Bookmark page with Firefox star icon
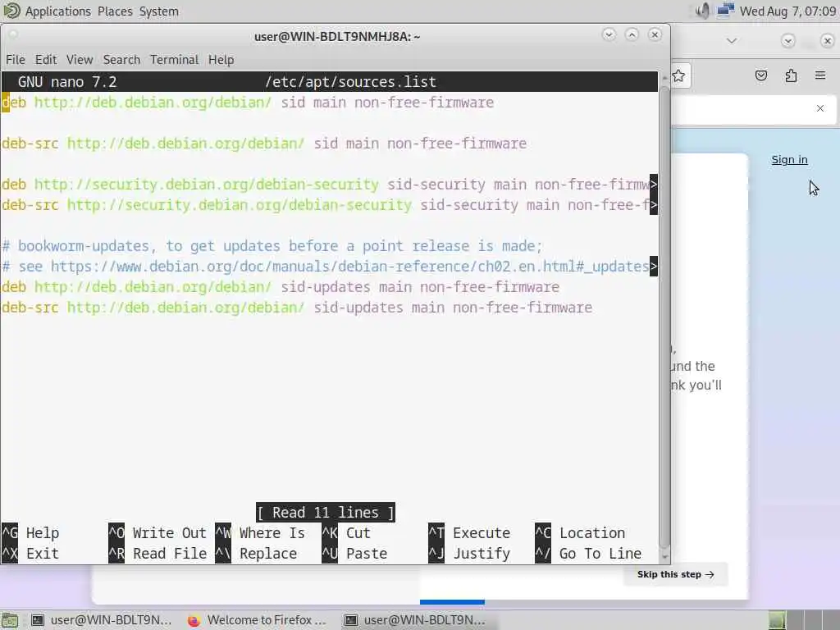Image resolution: width=840 pixels, height=630 pixels. tap(678, 75)
